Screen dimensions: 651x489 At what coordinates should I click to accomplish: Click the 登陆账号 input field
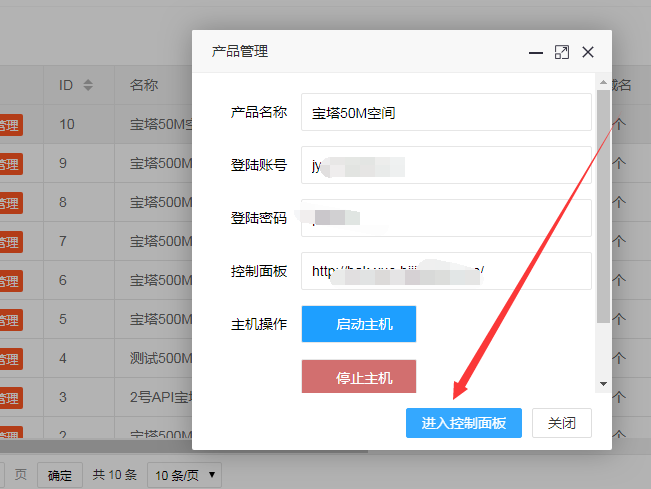446,165
